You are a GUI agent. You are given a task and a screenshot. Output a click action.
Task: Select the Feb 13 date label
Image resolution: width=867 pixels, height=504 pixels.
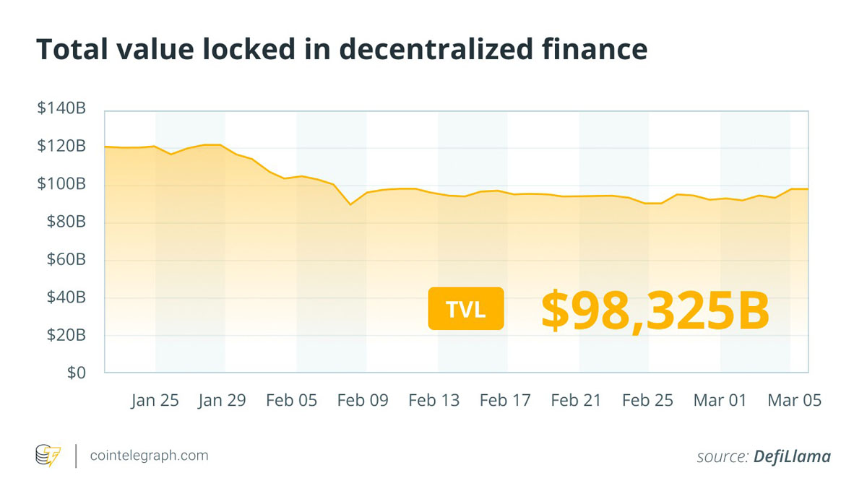(433, 400)
